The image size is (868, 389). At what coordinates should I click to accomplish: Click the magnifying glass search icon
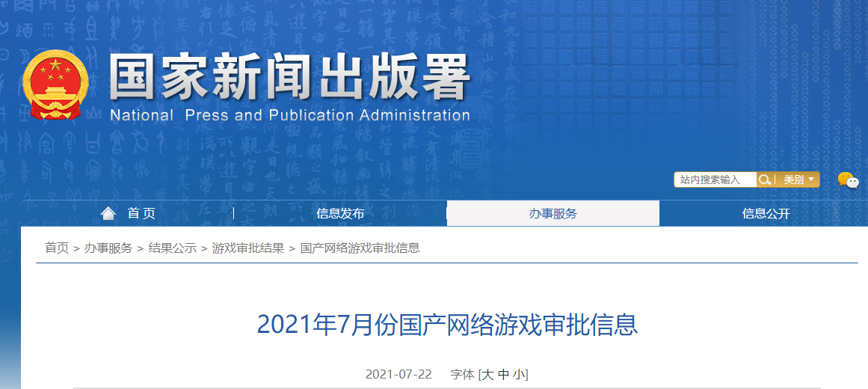[x=765, y=180]
